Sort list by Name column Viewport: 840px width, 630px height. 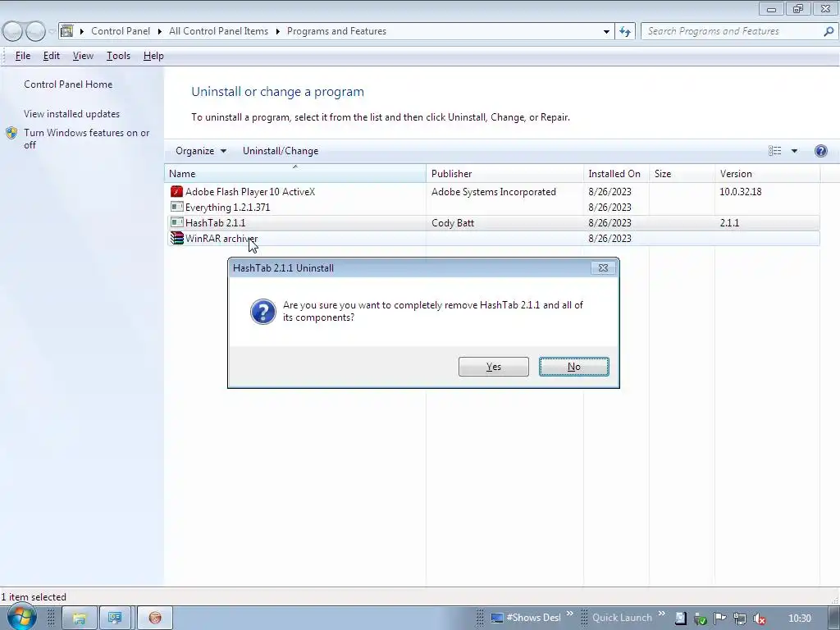click(294, 174)
